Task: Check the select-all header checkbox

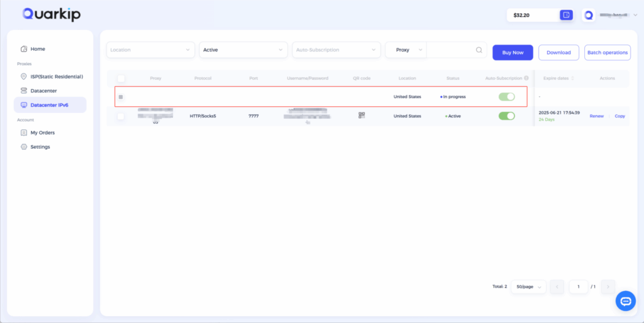Action: (121, 79)
